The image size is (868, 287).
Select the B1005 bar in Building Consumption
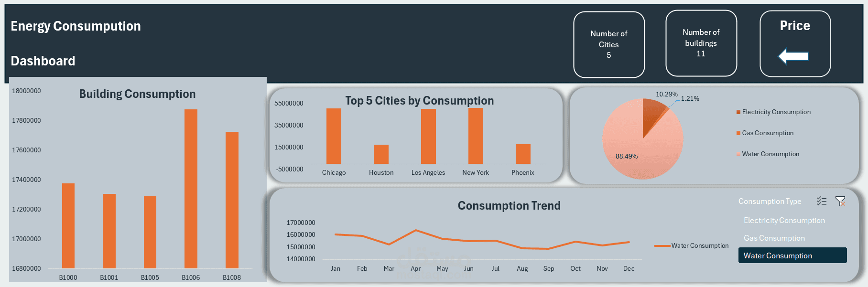[x=150, y=232]
